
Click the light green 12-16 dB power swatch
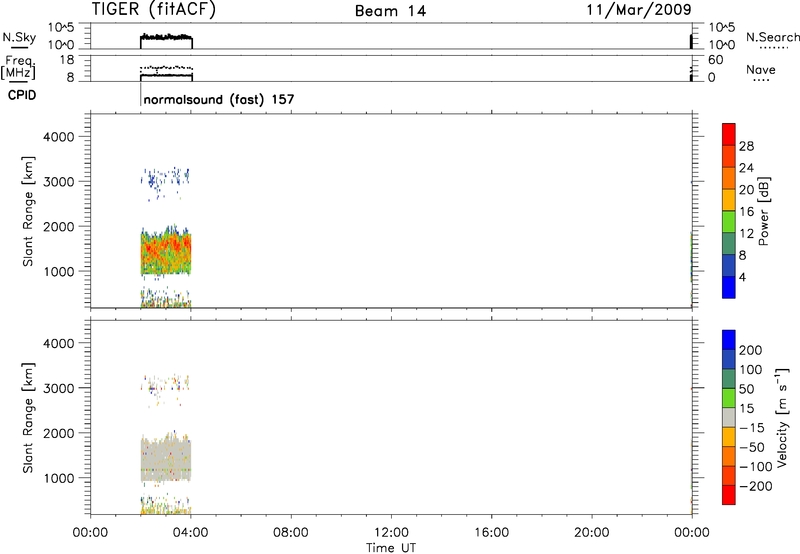coord(729,222)
